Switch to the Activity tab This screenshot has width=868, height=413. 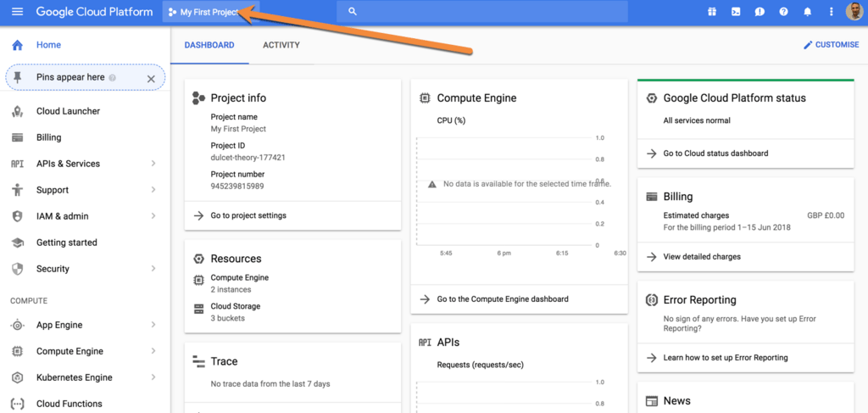(x=281, y=46)
